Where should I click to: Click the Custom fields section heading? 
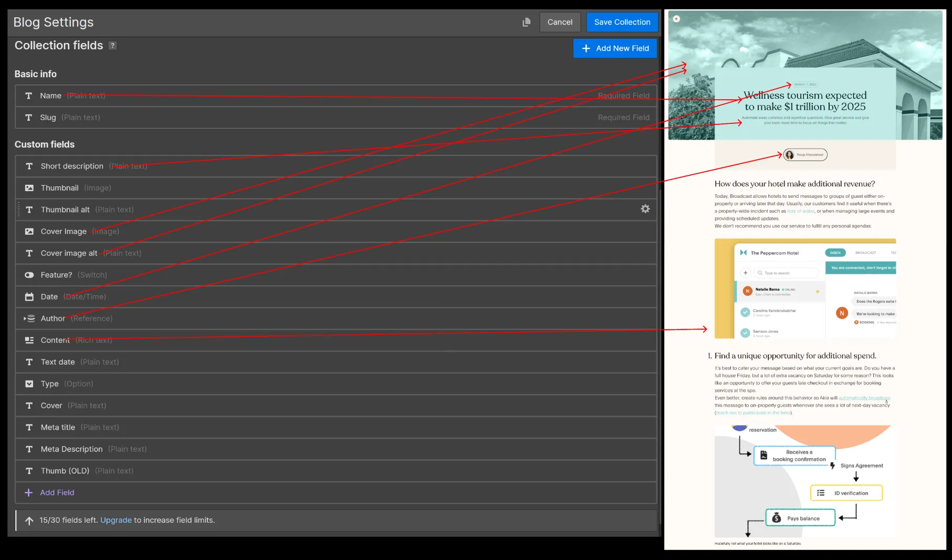[45, 144]
